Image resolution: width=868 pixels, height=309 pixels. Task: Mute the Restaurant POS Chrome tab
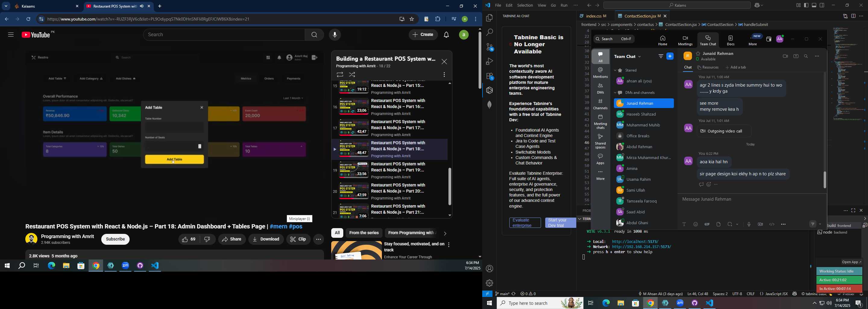coord(142,6)
